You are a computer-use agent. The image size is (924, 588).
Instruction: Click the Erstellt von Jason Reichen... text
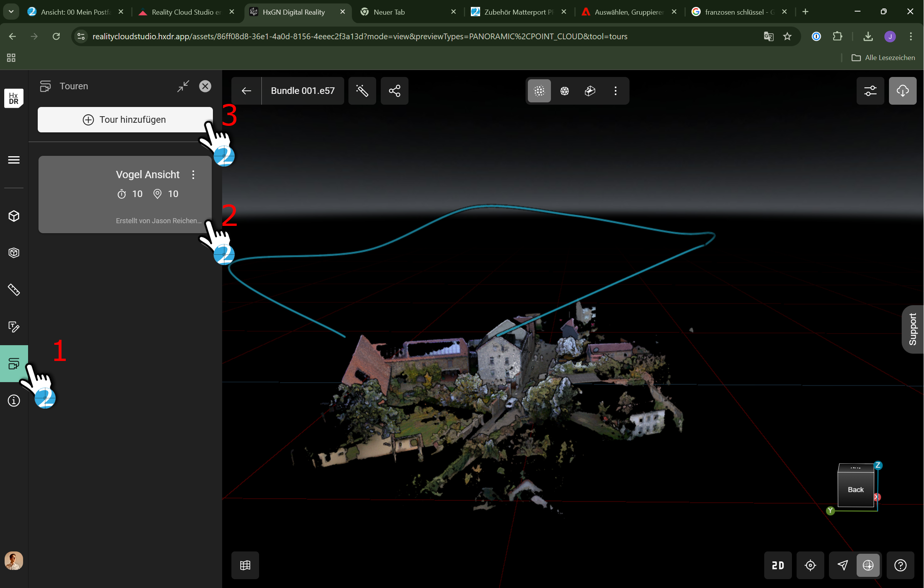pyautogui.click(x=159, y=221)
